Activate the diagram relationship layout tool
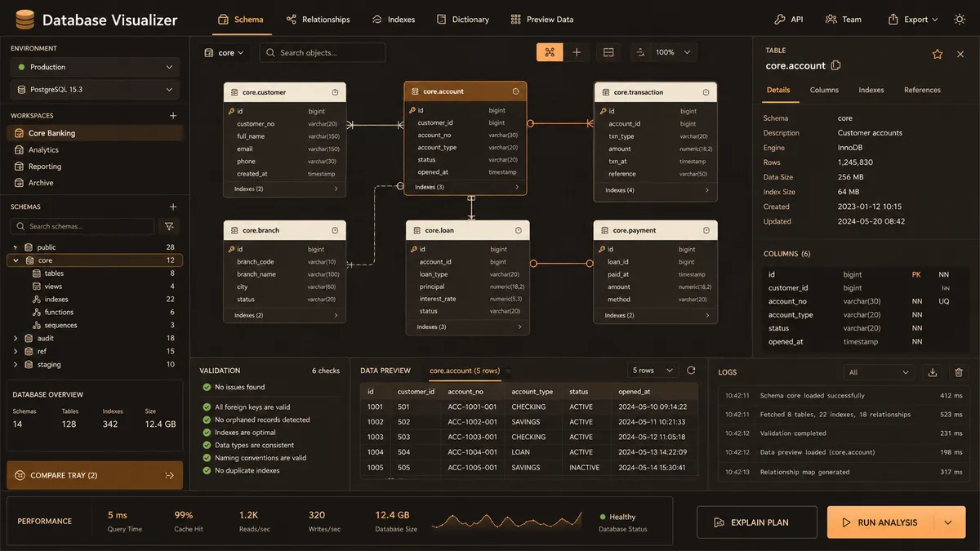Screen dimensions: 980x551 tap(550, 52)
